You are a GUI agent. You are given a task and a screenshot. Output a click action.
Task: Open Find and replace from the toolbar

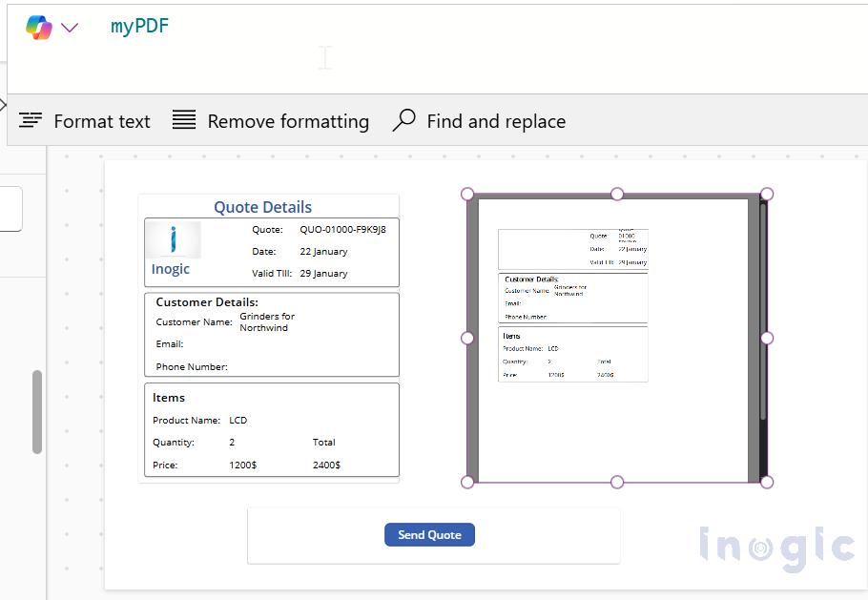tap(496, 120)
